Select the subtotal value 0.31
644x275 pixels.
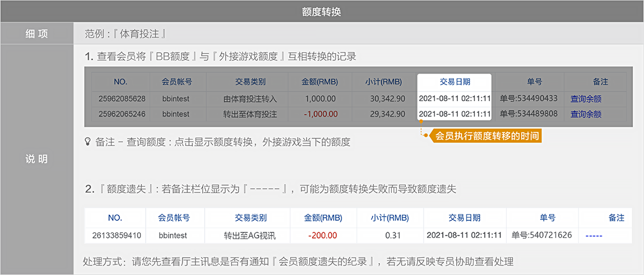392,236
